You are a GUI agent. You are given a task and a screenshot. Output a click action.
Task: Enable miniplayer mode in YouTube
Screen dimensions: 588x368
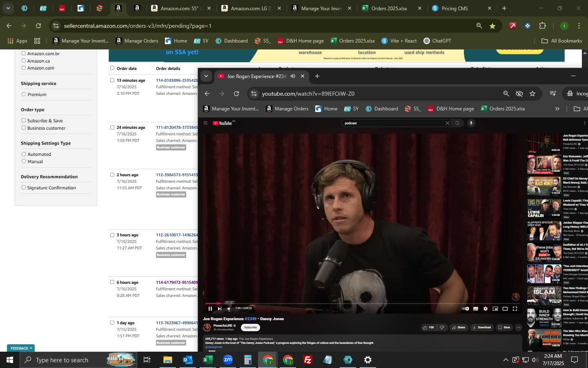tap(495, 309)
